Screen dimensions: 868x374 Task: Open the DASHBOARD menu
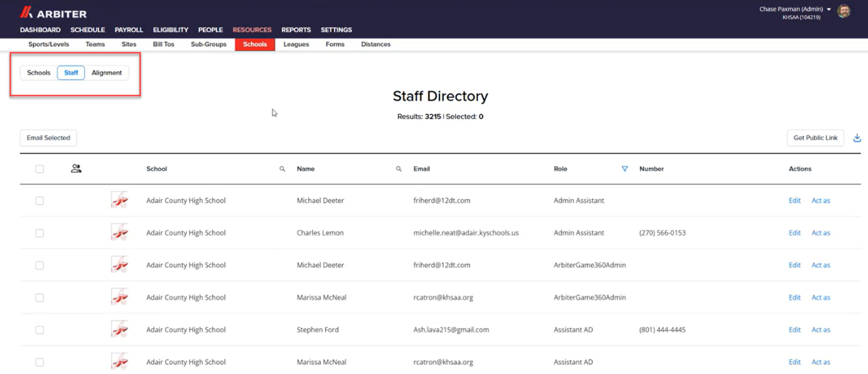40,30
